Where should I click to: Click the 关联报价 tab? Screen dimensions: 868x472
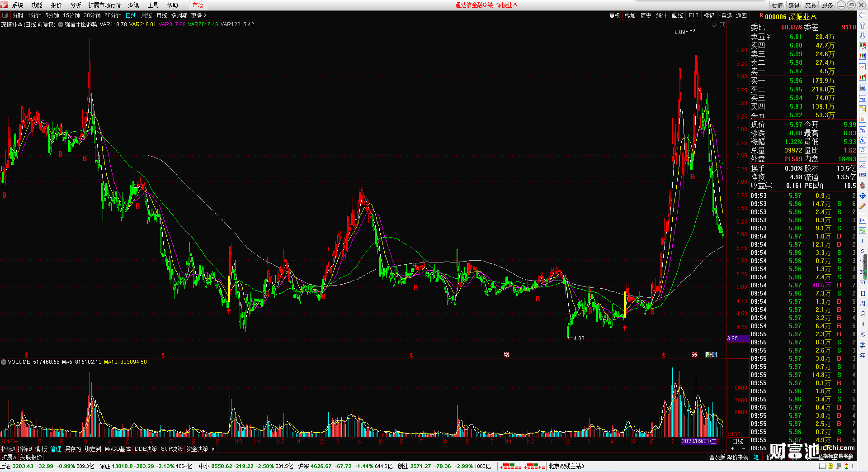[31, 457]
